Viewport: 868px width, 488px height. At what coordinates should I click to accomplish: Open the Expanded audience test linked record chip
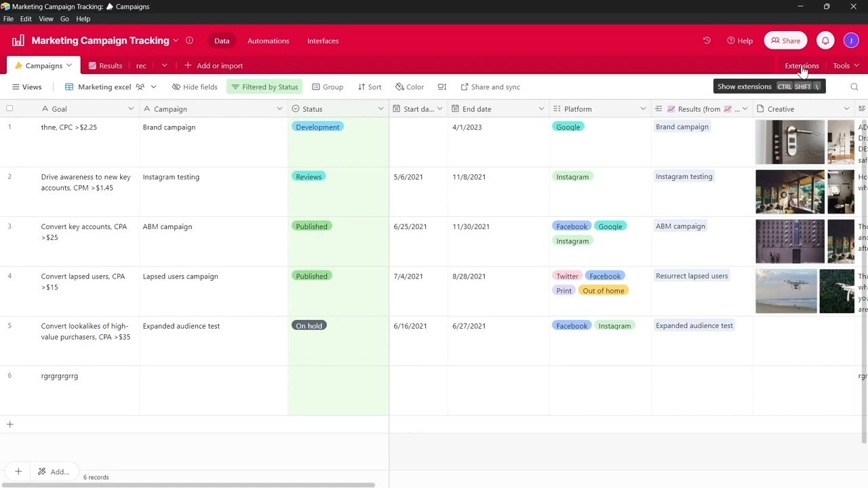coord(694,325)
